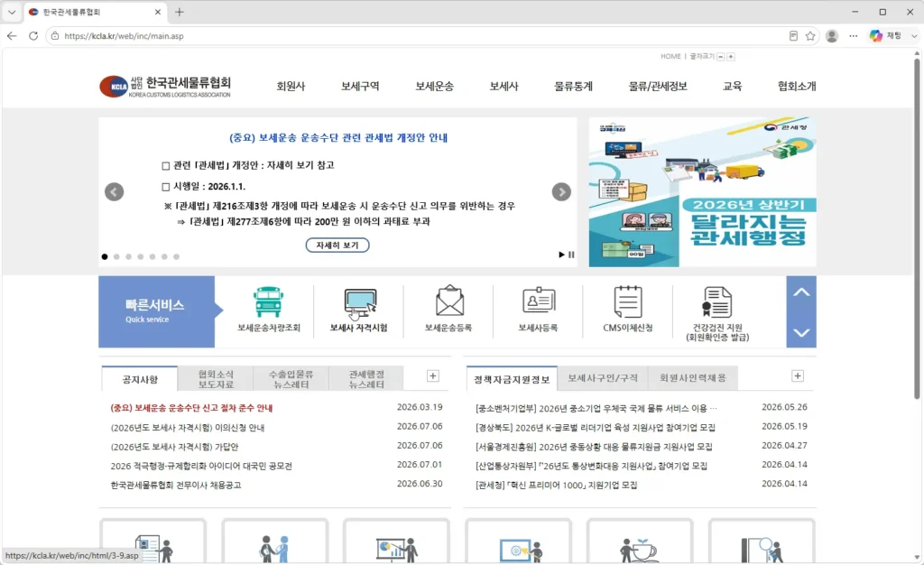Open the 보세사 menu

point(504,87)
